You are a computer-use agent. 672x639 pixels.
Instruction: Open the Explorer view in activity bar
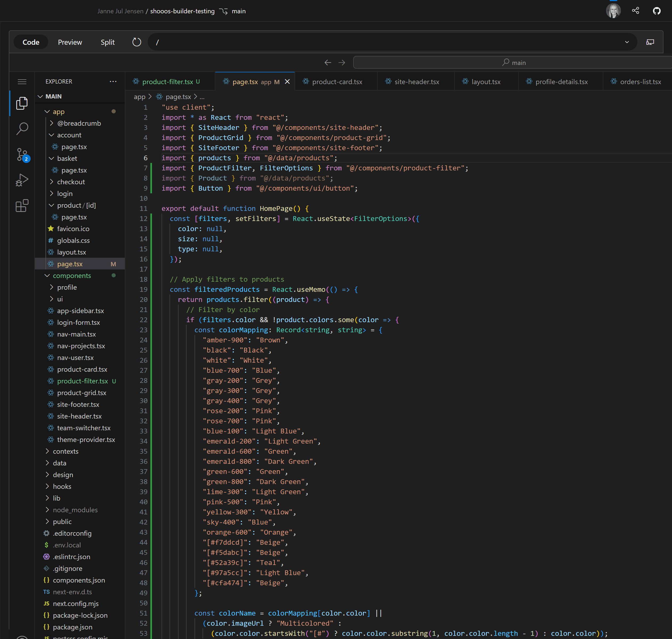click(22, 103)
